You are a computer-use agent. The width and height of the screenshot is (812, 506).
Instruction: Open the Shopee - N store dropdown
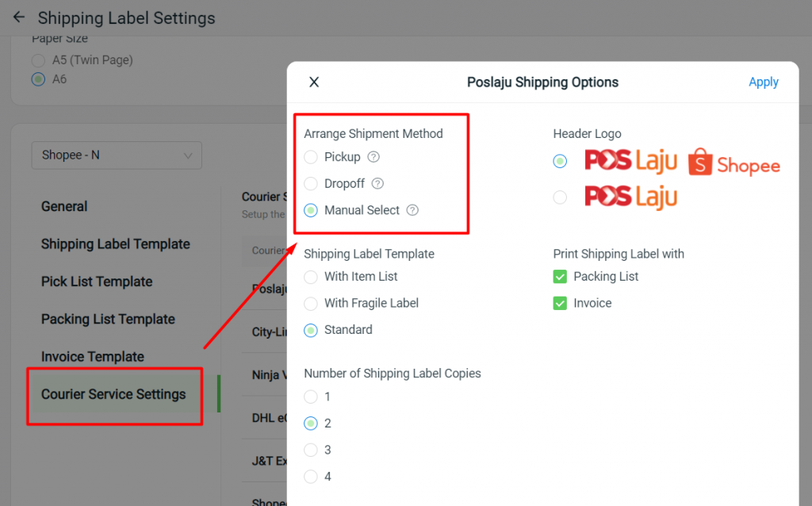[117, 155]
